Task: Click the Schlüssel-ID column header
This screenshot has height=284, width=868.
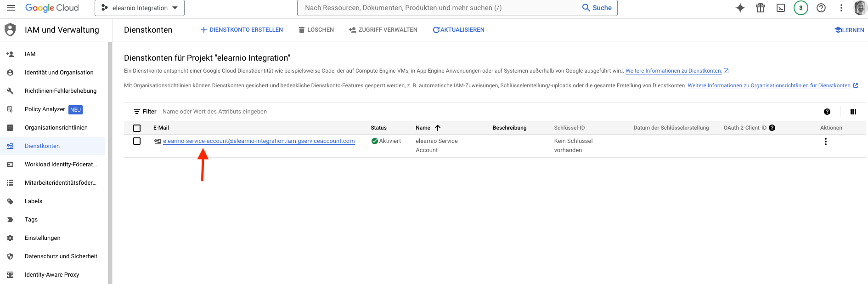Action: point(569,128)
